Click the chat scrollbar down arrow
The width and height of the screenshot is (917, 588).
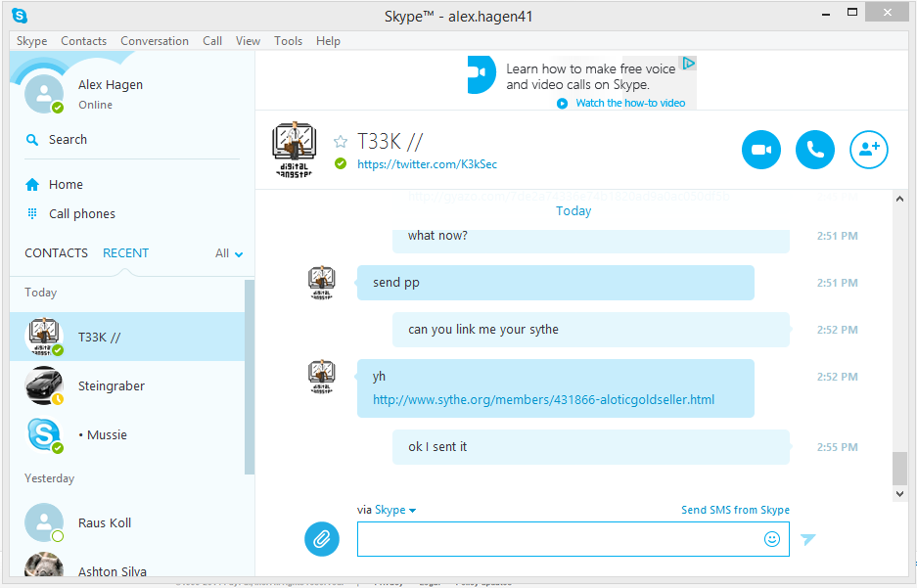coord(899,494)
